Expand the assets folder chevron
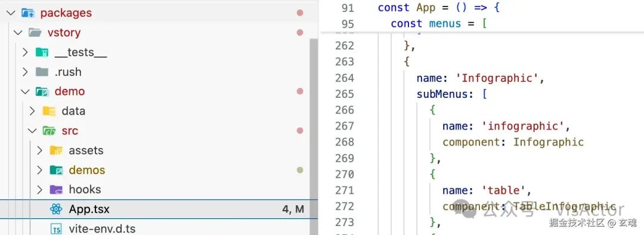Image resolution: width=644 pixels, height=235 pixels. pyautogui.click(x=39, y=150)
